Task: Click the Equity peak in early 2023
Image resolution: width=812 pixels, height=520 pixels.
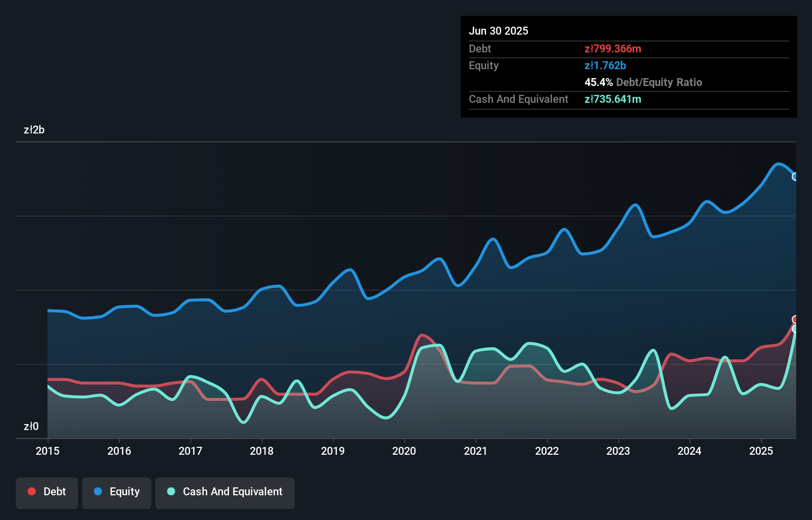Action: [634, 204]
